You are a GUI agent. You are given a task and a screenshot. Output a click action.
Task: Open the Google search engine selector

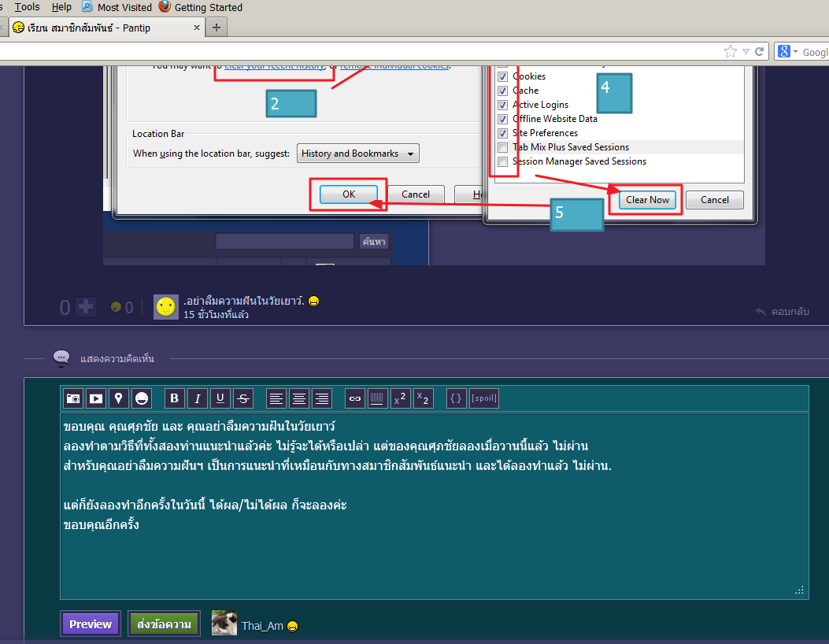pos(788,51)
